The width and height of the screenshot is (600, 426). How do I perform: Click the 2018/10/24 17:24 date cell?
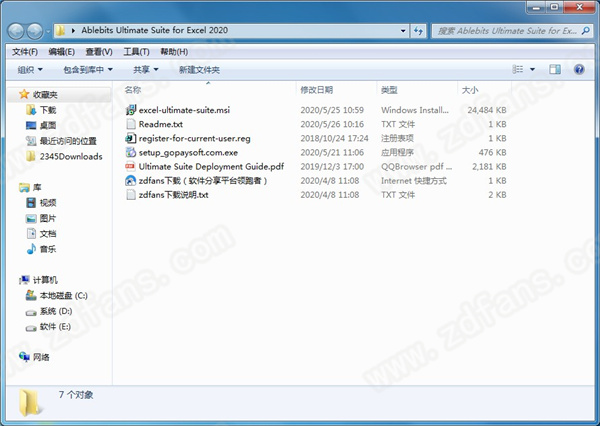[334, 138]
